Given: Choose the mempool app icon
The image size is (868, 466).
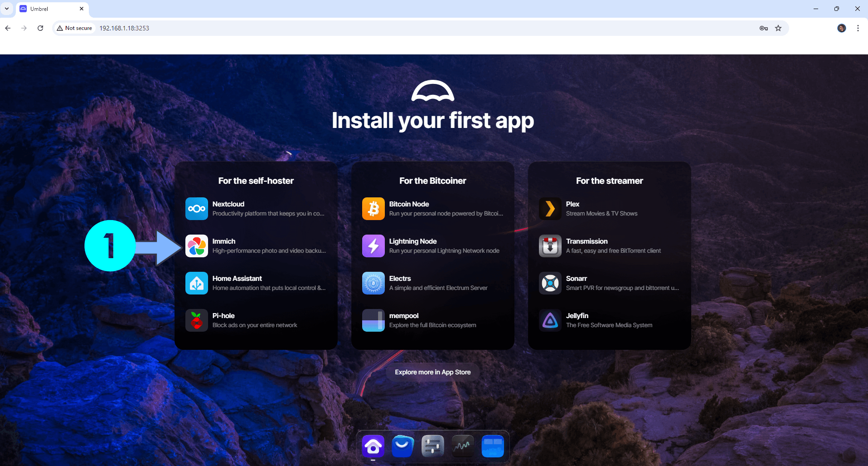Looking at the screenshot, I should (373, 320).
